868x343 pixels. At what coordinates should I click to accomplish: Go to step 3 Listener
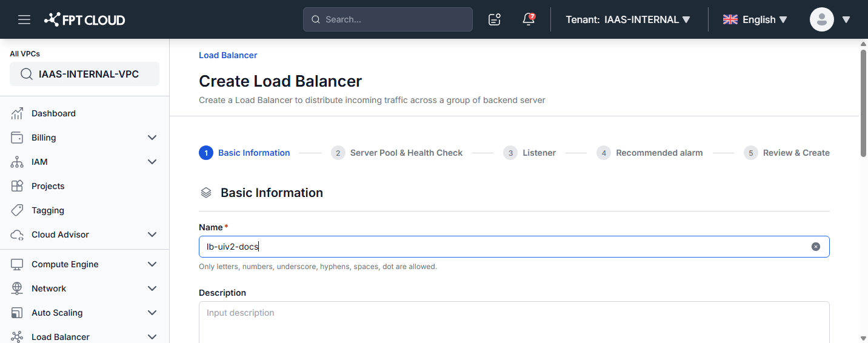pos(529,153)
